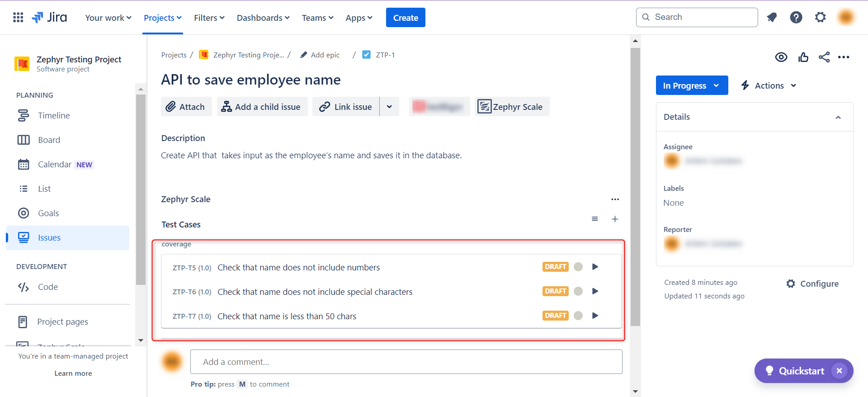Open the help question mark icon
868x397 pixels.
[796, 18]
